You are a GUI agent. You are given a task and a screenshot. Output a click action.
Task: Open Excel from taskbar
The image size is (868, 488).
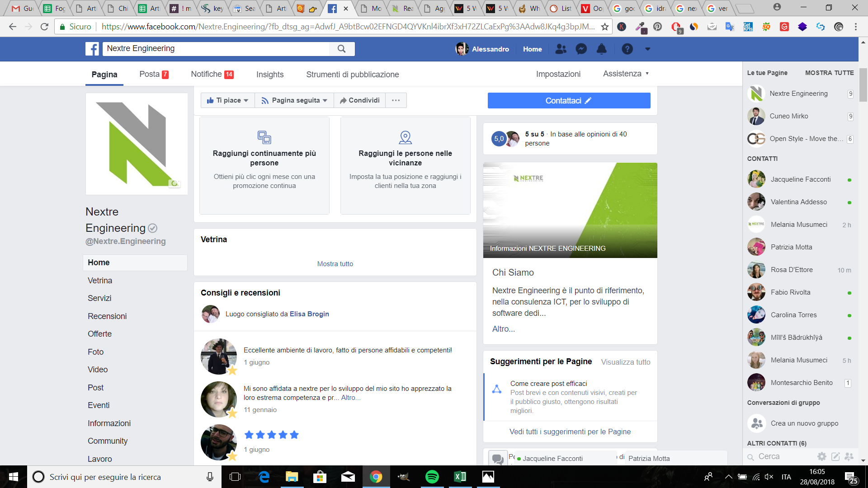tap(460, 477)
